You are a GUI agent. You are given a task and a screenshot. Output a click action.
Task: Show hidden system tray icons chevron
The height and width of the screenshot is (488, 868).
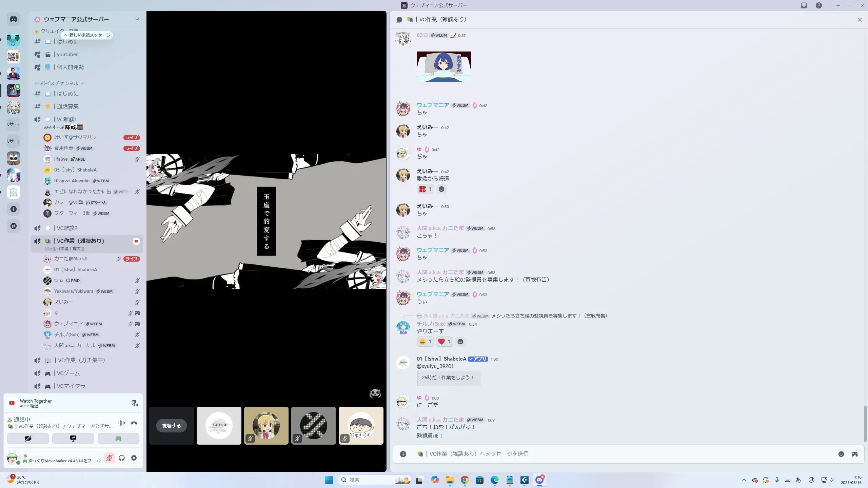pyautogui.click(x=744, y=480)
